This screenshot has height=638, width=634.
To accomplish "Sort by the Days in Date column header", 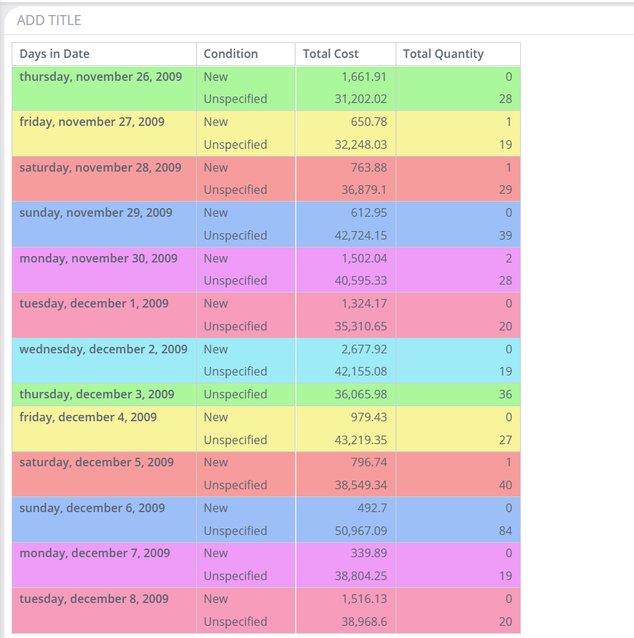I will click(54, 54).
